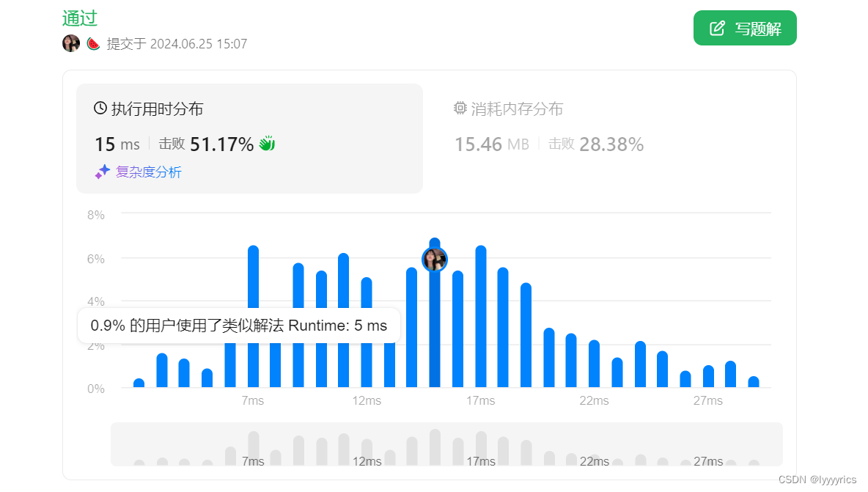This screenshot has height=492, width=868.
Task: Click the clock icon beside 执行用时分布
Action: pyautogui.click(x=100, y=108)
